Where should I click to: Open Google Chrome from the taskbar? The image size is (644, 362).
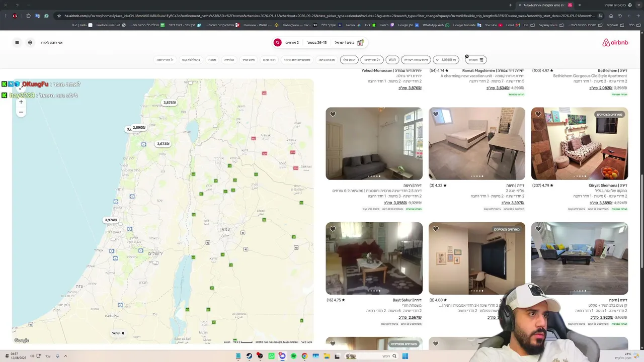[304, 356]
